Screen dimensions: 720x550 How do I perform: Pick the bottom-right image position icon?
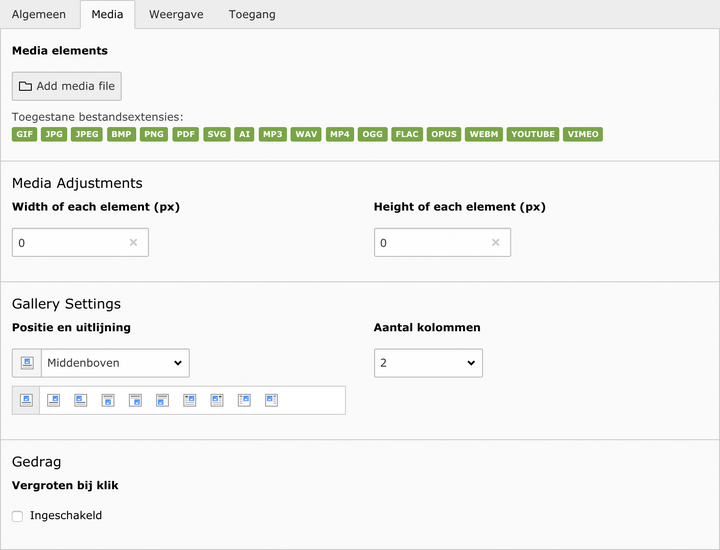(135, 400)
